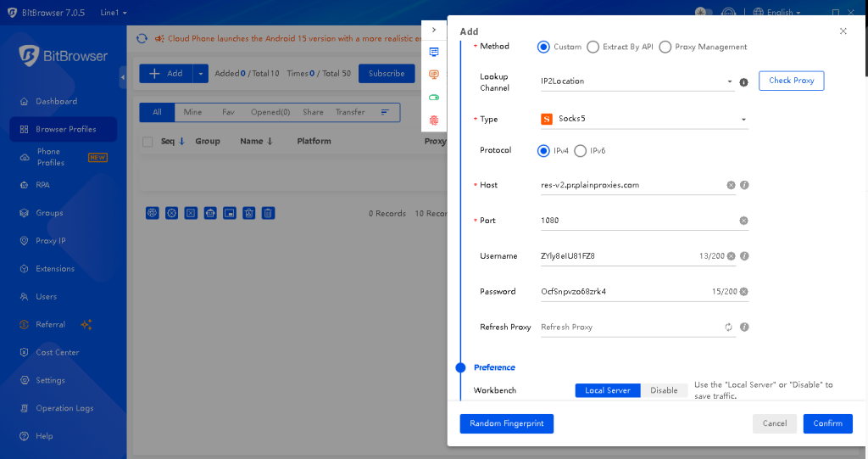Click the Refresh Proxy reload icon
The width and height of the screenshot is (868, 459).
[728, 327]
